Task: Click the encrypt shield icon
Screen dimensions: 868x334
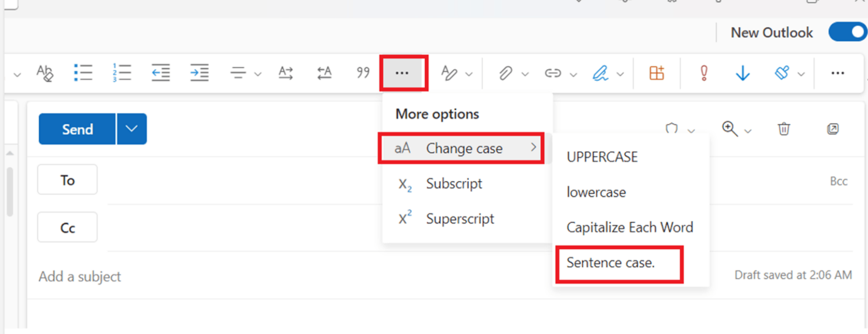Action: pos(672,129)
